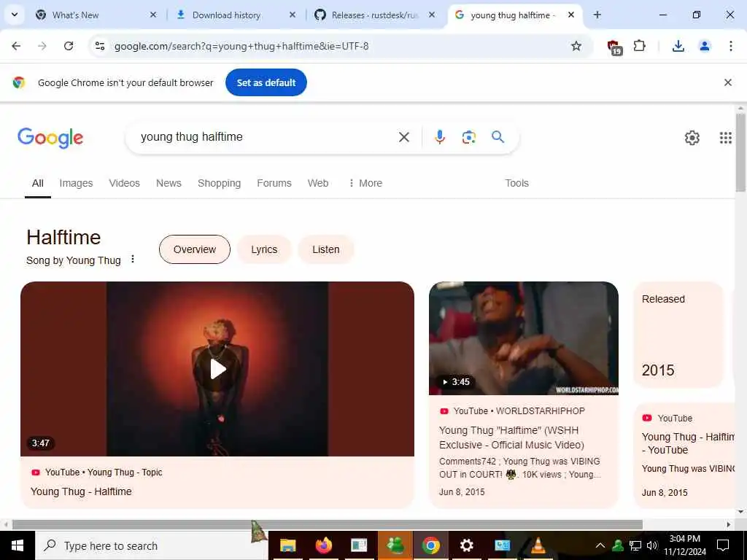Close the Releases rustdesk tab
747x560 pixels.
click(432, 15)
